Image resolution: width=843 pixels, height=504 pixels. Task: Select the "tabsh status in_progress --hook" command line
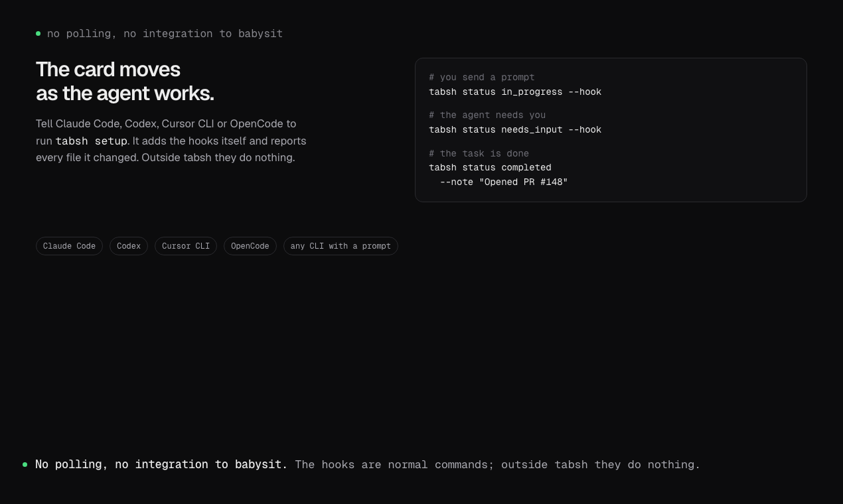coord(515,92)
